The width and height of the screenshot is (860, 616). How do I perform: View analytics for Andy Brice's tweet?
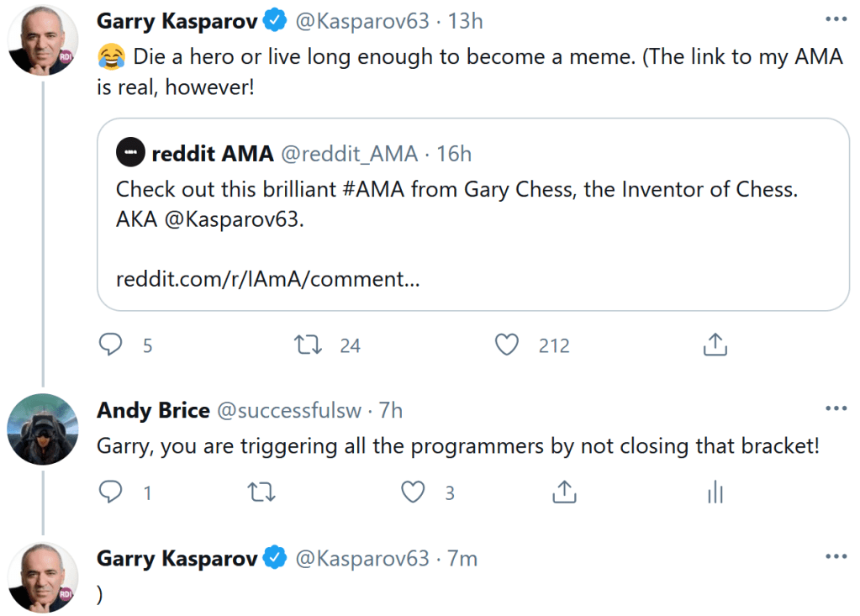[715, 492]
